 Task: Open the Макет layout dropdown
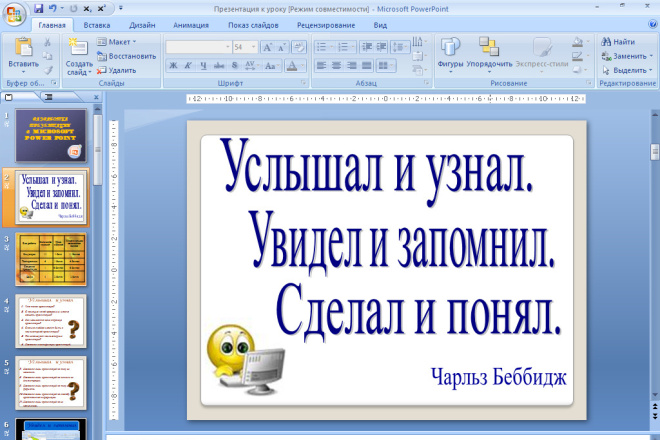pos(117,42)
